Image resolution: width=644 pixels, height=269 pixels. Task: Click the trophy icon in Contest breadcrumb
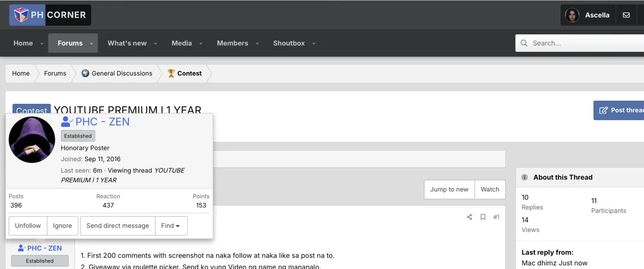pyautogui.click(x=171, y=73)
